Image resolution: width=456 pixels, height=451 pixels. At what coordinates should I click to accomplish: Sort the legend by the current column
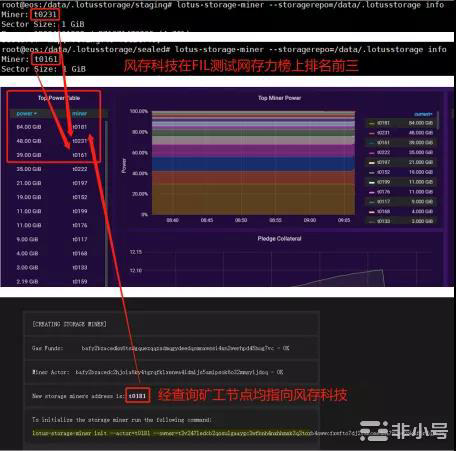point(423,114)
